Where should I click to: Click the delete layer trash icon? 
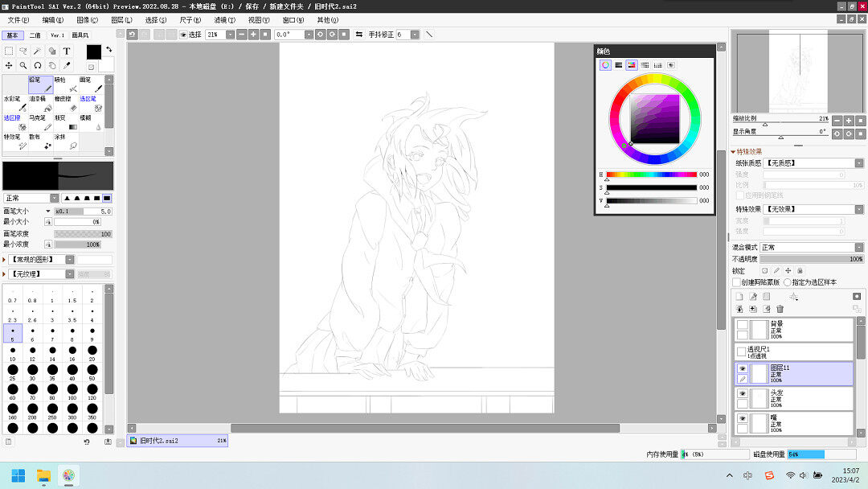pyautogui.click(x=780, y=309)
